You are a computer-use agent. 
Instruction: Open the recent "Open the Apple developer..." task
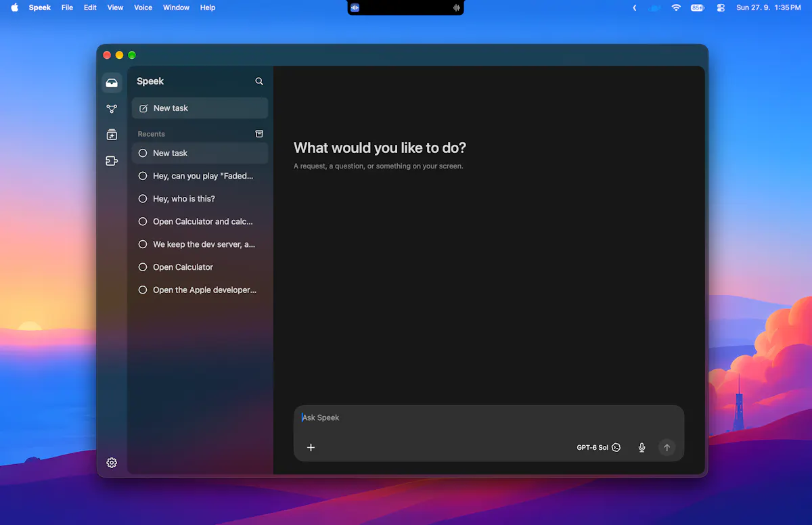click(200, 290)
